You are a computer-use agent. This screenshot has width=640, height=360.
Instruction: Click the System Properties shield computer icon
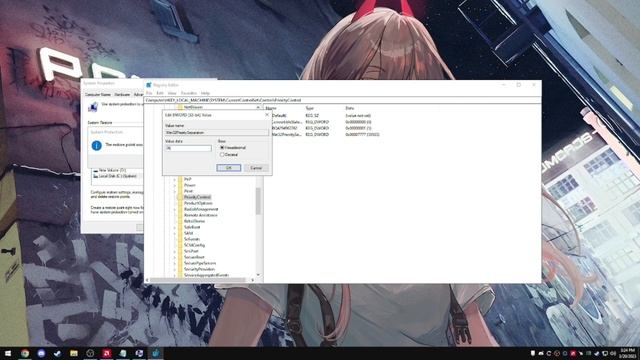(93, 107)
